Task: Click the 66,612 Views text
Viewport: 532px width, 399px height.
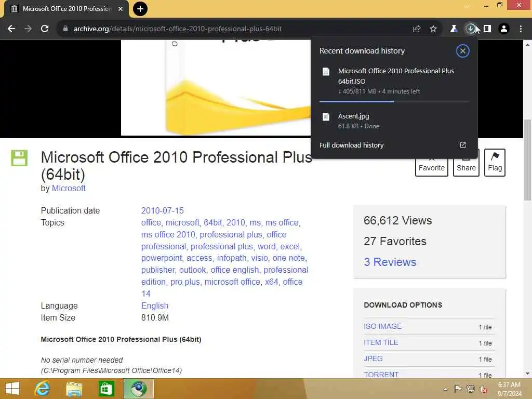Action: coord(397,220)
